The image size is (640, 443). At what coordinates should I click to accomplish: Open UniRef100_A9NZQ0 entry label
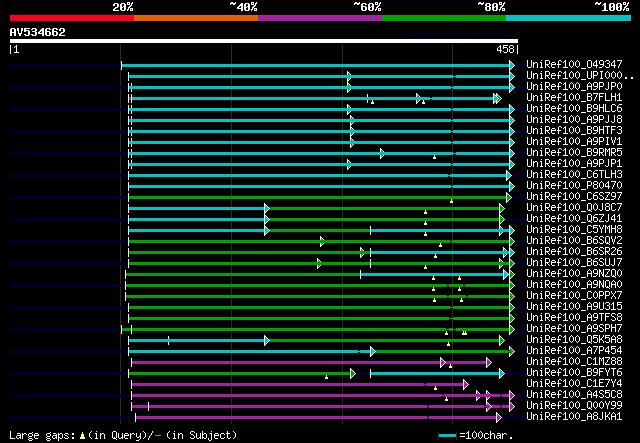coord(574,274)
